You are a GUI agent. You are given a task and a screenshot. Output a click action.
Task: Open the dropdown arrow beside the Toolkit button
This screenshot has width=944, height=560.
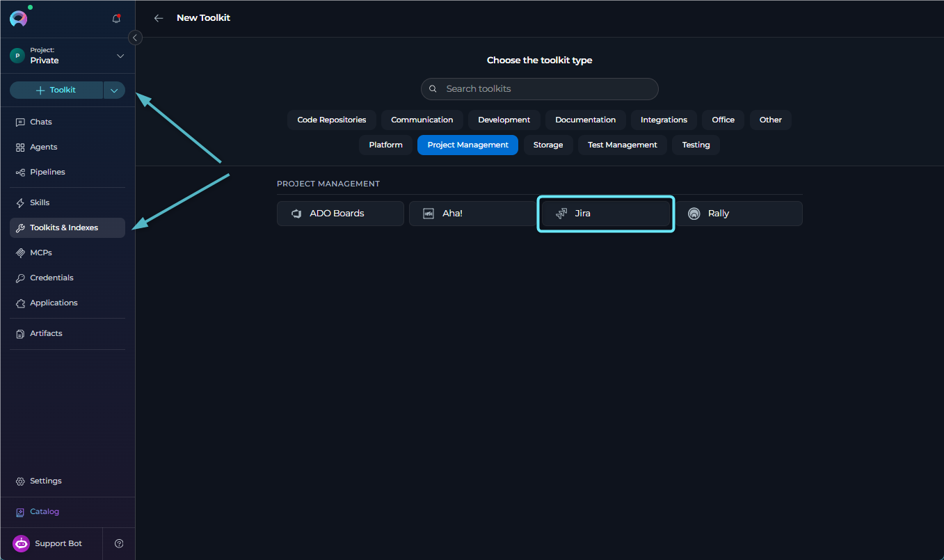(115, 90)
